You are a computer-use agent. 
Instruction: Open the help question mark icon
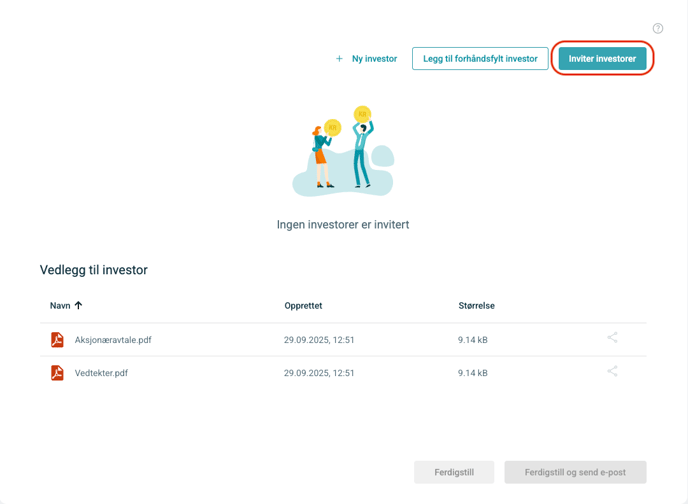click(x=658, y=29)
